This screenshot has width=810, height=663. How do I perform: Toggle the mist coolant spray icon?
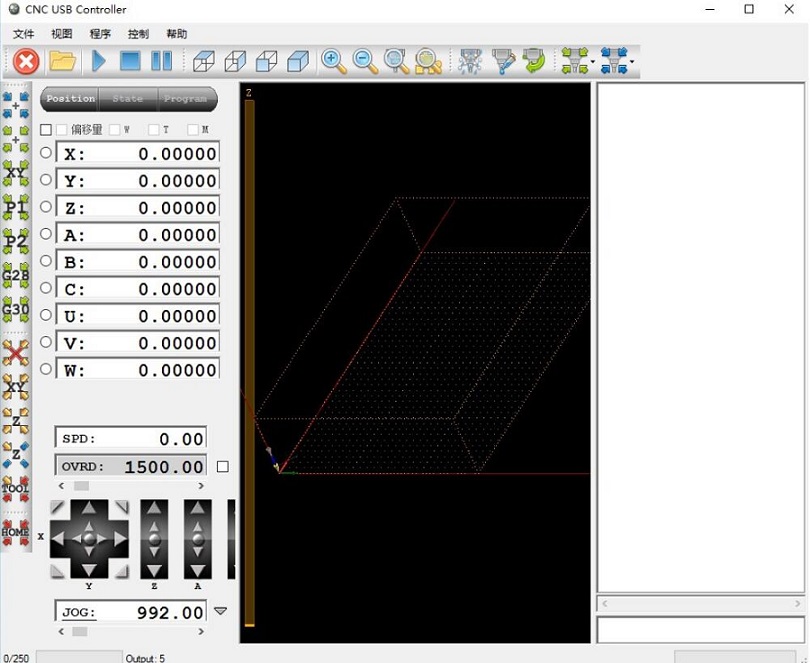pos(471,61)
